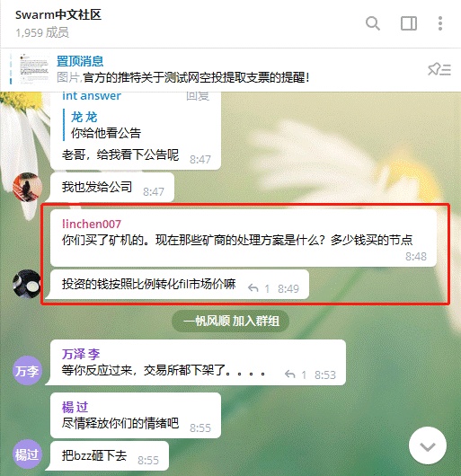The height and width of the screenshot is (476, 461).
Task: View the 1,959 成员 member list
Action: (42, 32)
